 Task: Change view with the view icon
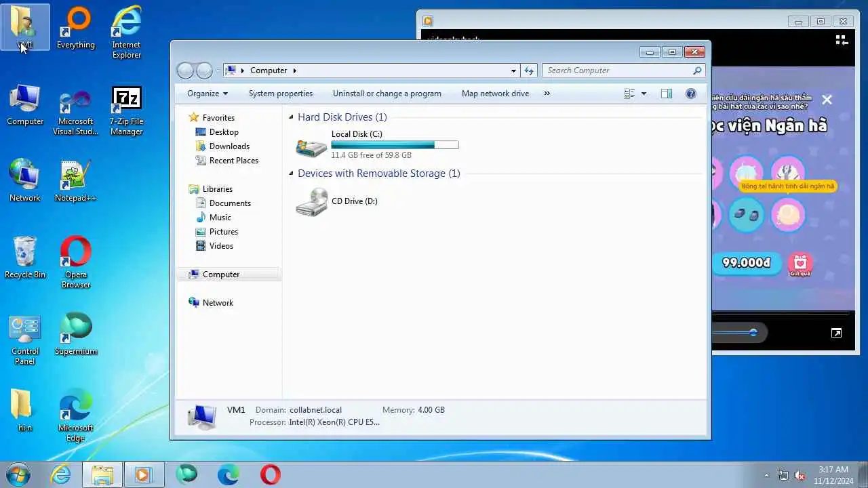[x=629, y=94]
